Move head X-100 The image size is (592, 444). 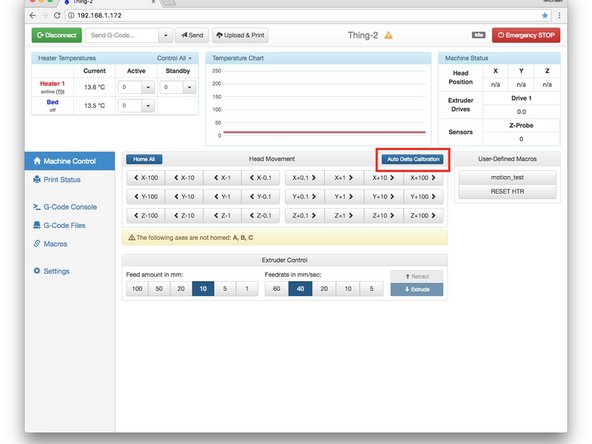point(146,178)
